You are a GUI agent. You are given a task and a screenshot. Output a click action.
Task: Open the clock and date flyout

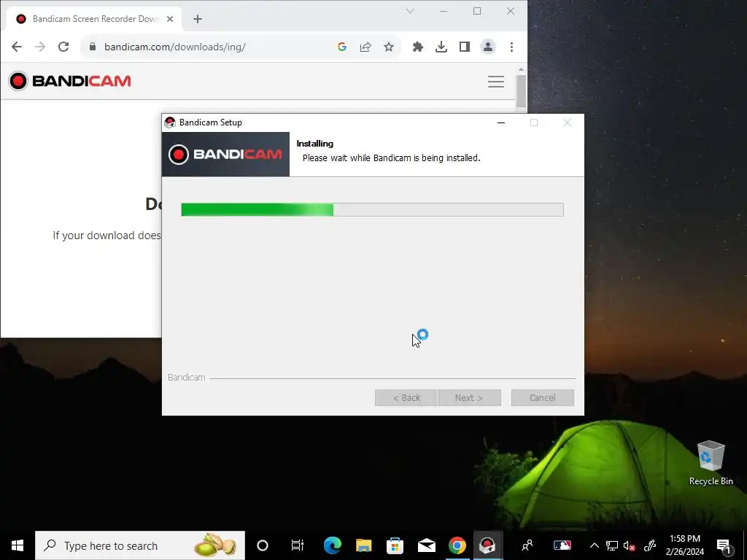click(684, 545)
